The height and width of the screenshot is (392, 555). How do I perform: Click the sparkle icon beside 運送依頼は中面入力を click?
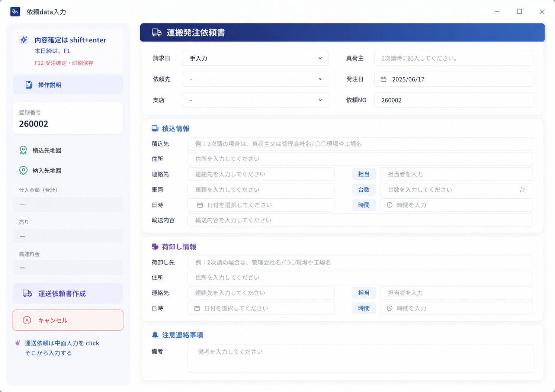click(17, 343)
